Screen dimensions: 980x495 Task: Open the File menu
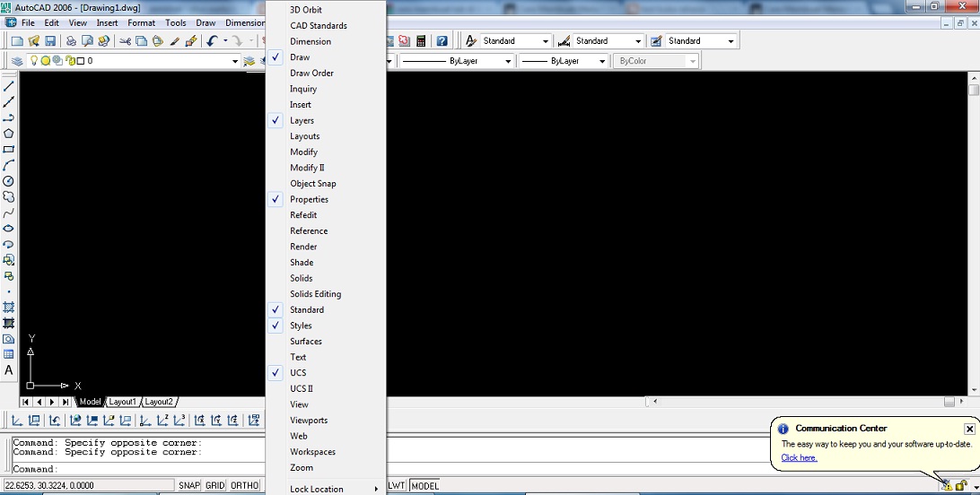[28, 22]
